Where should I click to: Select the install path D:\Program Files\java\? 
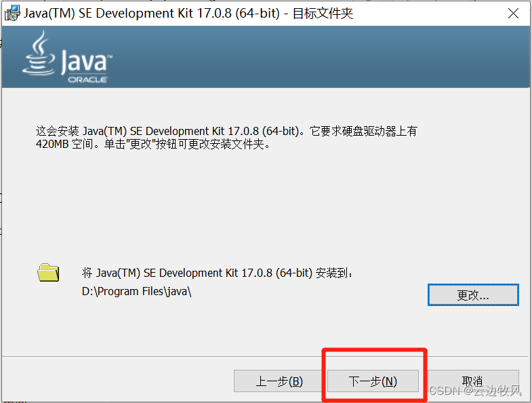136,292
